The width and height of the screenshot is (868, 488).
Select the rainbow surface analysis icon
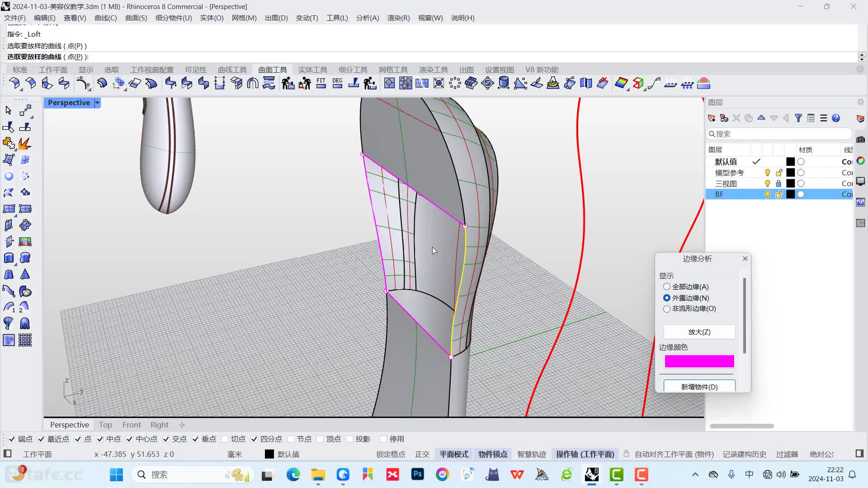coord(621,83)
